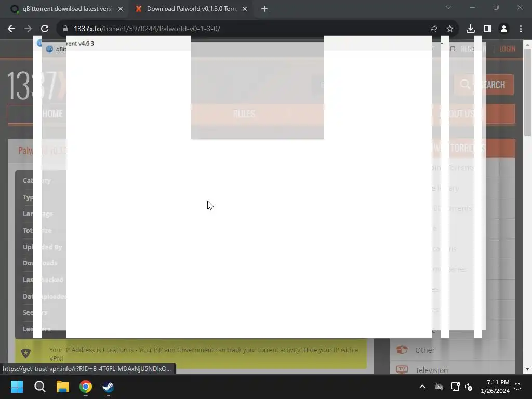Screen dimensions: 532x399
Task: Open the notification bell icon
Action: tap(518, 387)
